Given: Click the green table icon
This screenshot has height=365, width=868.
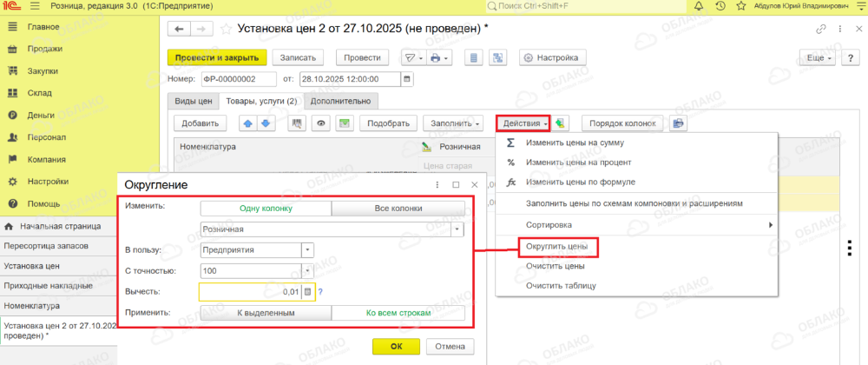Looking at the screenshot, I should coord(344,123).
